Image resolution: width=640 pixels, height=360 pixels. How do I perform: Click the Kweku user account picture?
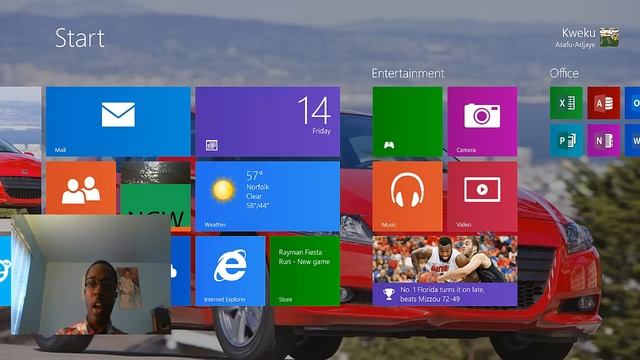[609, 37]
